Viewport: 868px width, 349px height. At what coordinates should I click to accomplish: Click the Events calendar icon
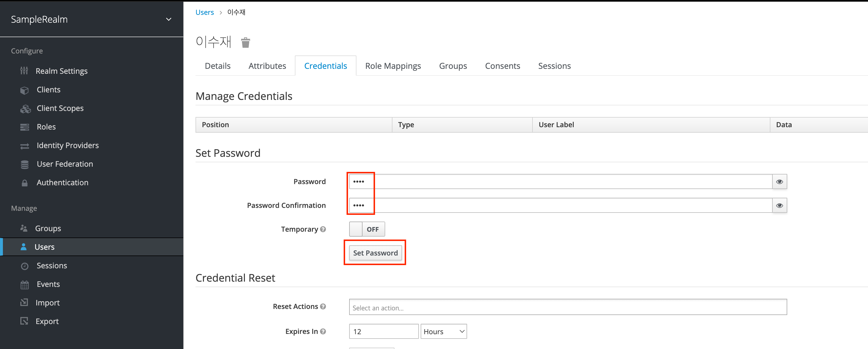(24, 285)
